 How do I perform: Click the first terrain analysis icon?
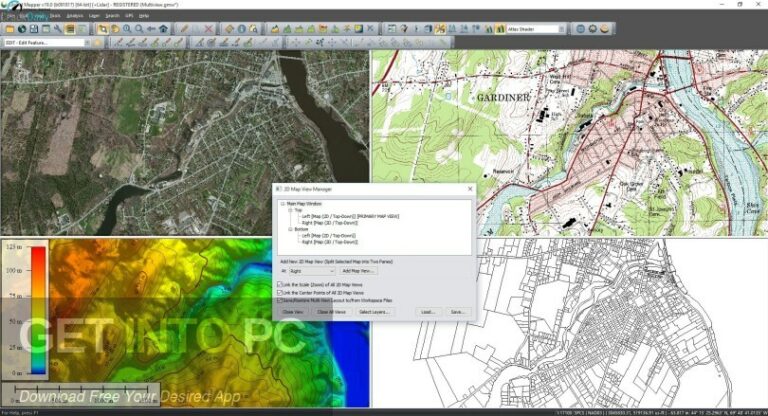275,29
